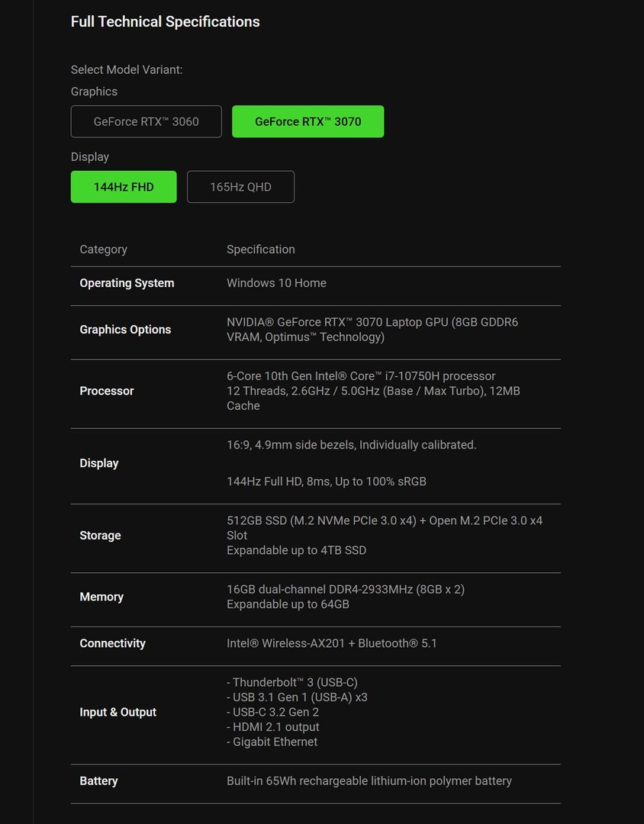Click the Specification column header
This screenshot has width=644, height=824.
pyautogui.click(x=260, y=249)
